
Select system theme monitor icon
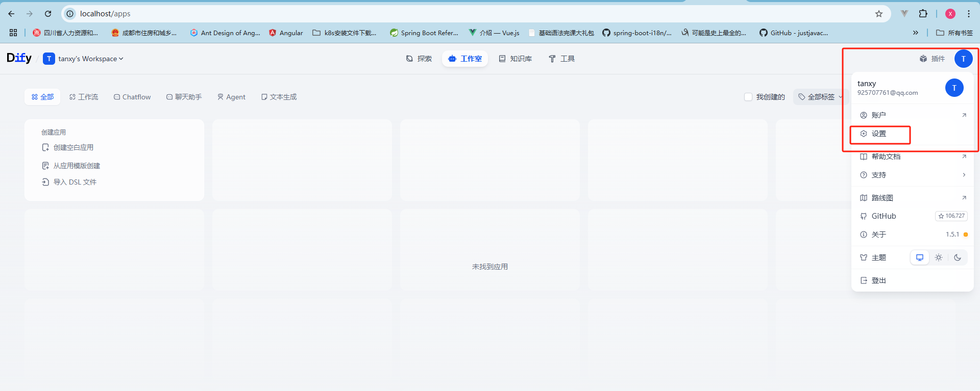coord(920,257)
